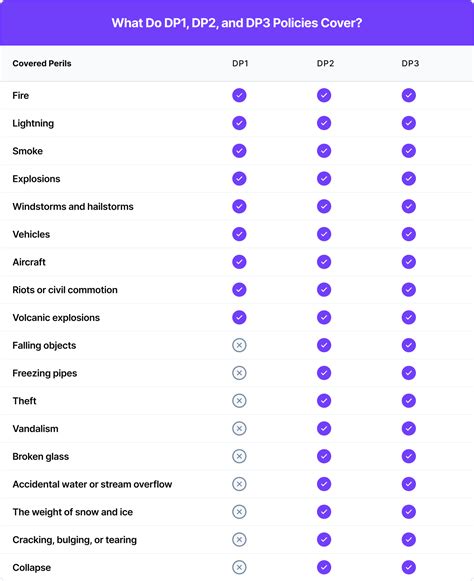Screen dimensions: 474x581
Task: Click the DP2 checkmark for Vandalism
Action: [x=324, y=429]
